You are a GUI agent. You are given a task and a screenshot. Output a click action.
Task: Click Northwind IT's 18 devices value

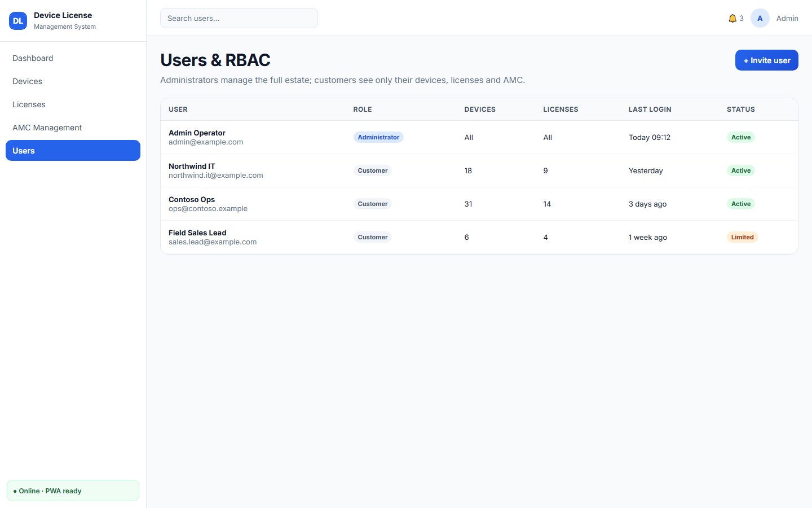468,171
